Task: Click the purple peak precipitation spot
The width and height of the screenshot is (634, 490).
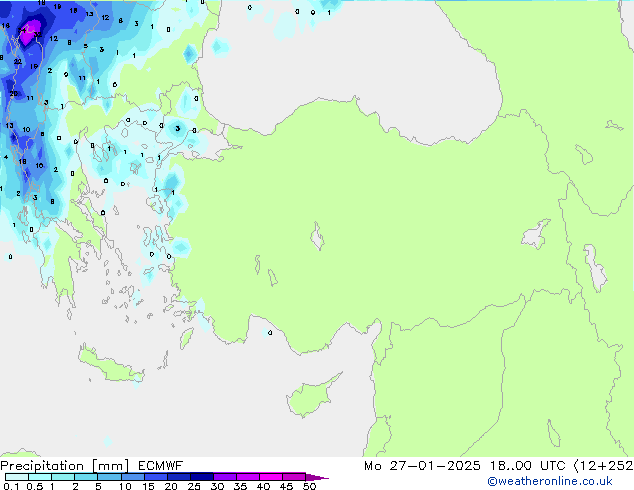Action: click(28, 33)
